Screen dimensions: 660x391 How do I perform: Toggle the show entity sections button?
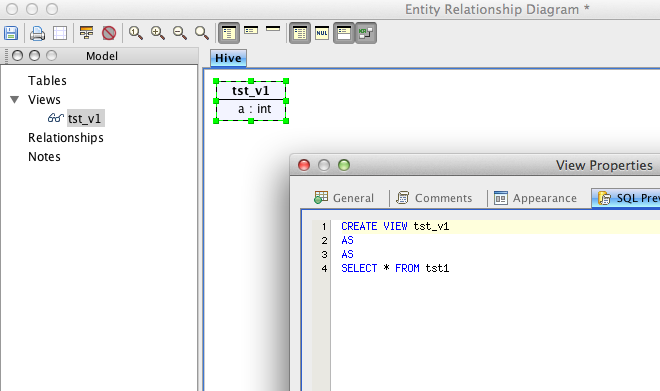coord(344,33)
